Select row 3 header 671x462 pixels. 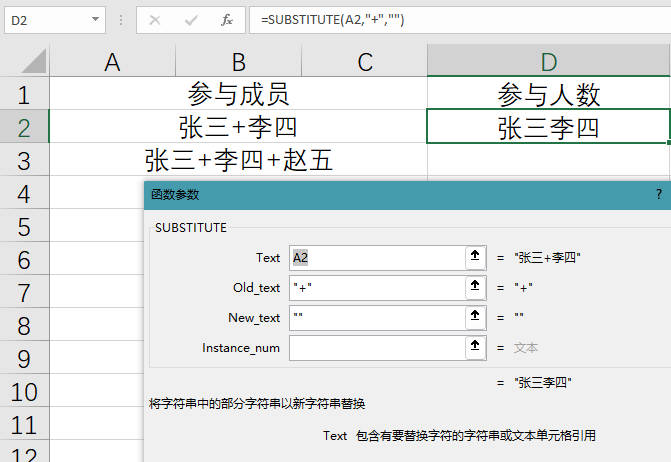click(x=24, y=160)
